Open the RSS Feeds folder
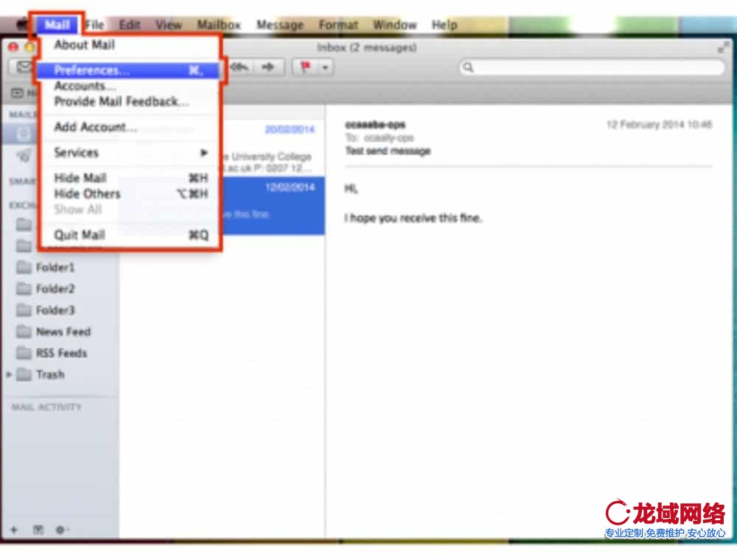Viewport: 737px width, 560px height. (61, 353)
